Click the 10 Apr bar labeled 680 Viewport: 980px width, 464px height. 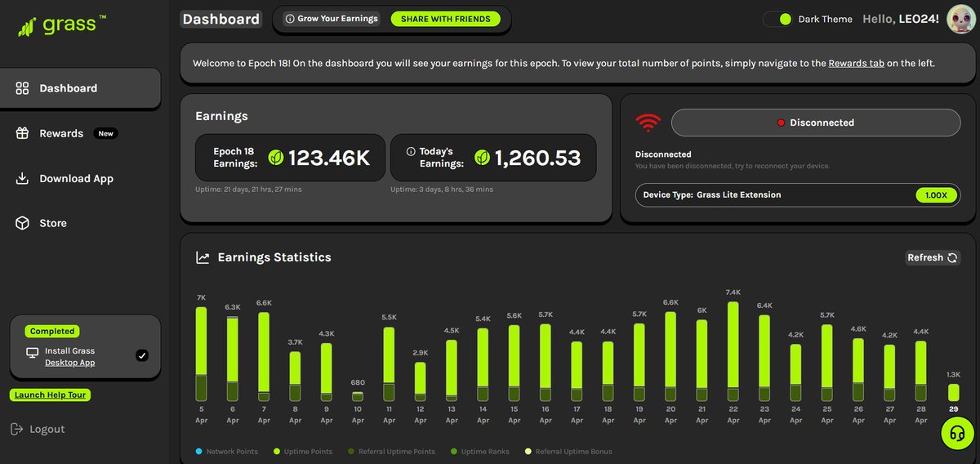(357, 397)
